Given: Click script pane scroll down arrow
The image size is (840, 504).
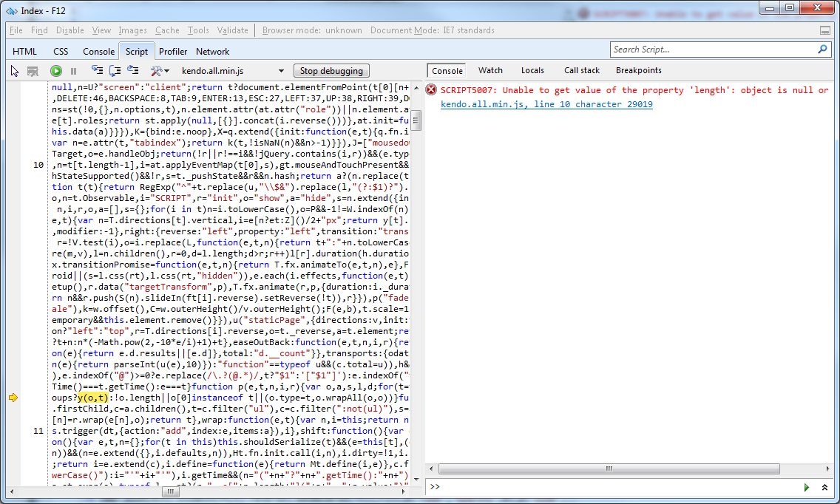Looking at the screenshot, I should (416, 479).
